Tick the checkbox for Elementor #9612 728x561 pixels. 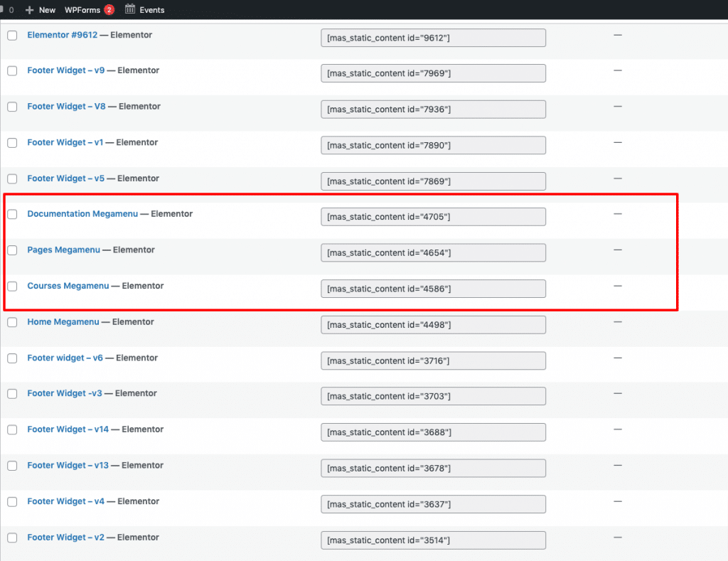[12, 36]
